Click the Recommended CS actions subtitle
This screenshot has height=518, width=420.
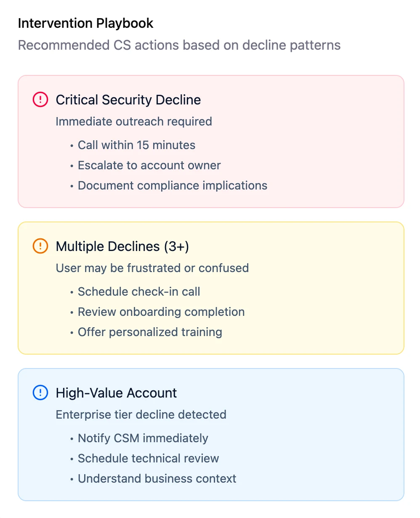point(179,45)
